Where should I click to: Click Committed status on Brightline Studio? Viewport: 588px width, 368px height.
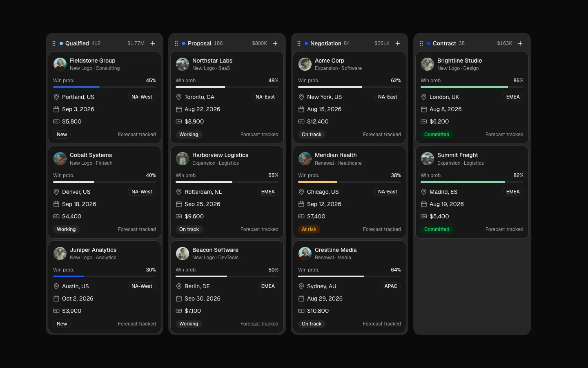click(x=437, y=135)
